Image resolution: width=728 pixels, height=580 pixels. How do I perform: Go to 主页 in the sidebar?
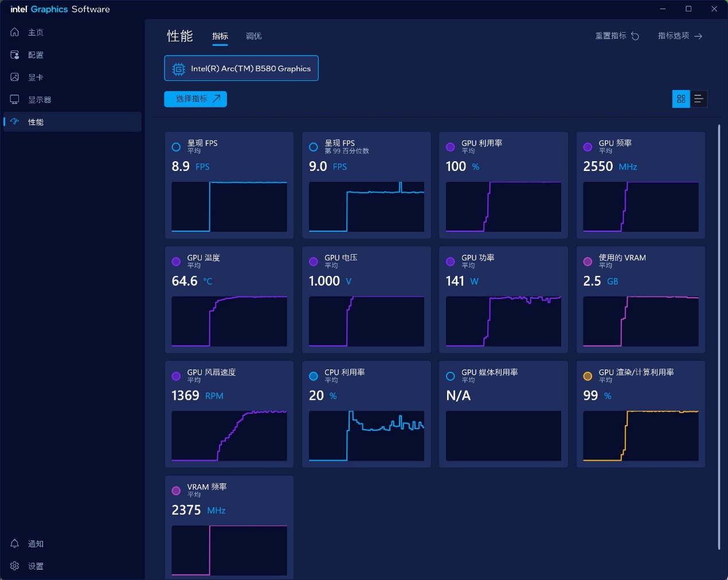point(72,32)
